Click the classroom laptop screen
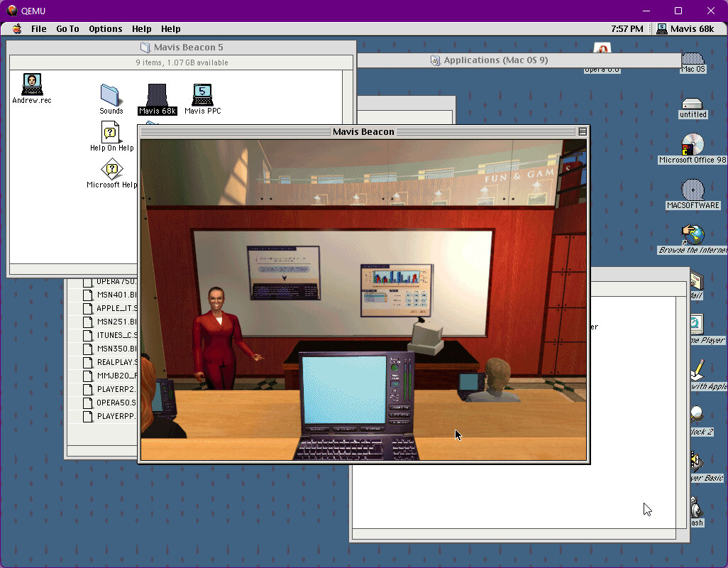 point(344,389)
